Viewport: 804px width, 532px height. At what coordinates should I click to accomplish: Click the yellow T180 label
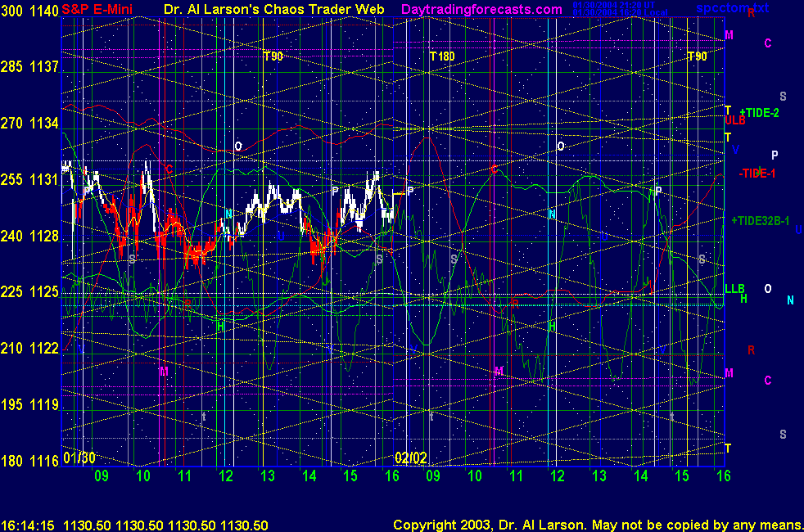click(442, 56)
